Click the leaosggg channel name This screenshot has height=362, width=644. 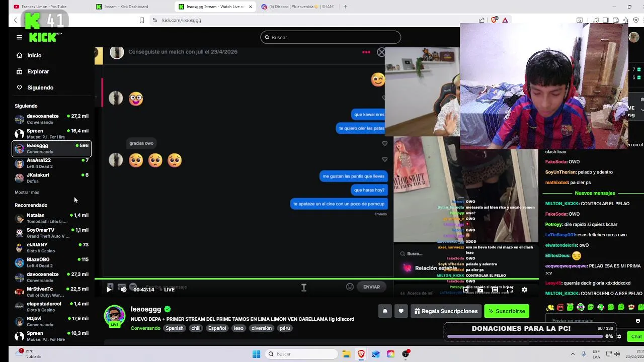point(146,309)
